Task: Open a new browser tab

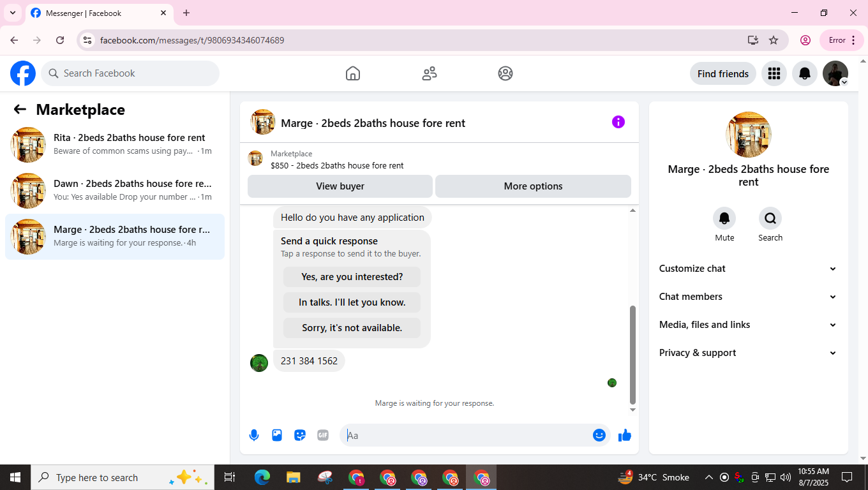Action: tap(186, 13)
